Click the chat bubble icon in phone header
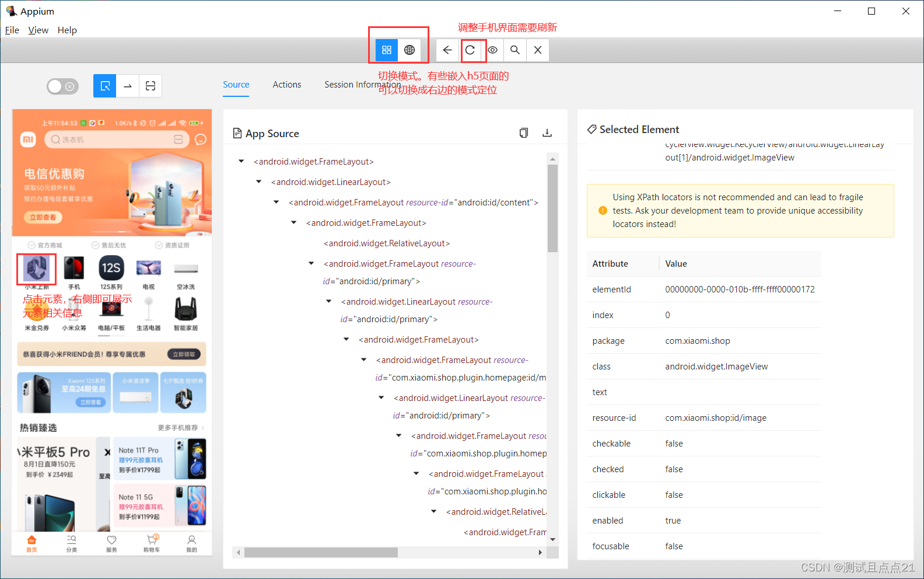 pos(201,139)
